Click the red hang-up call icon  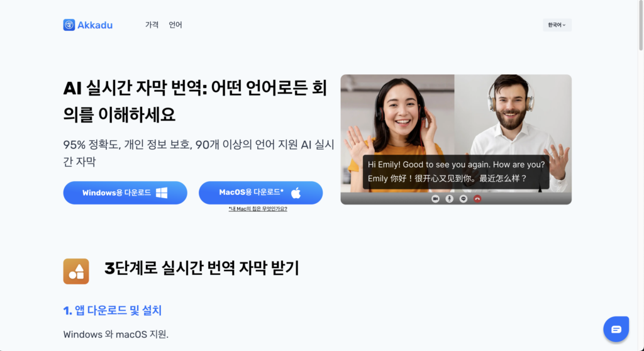[477, 199]
